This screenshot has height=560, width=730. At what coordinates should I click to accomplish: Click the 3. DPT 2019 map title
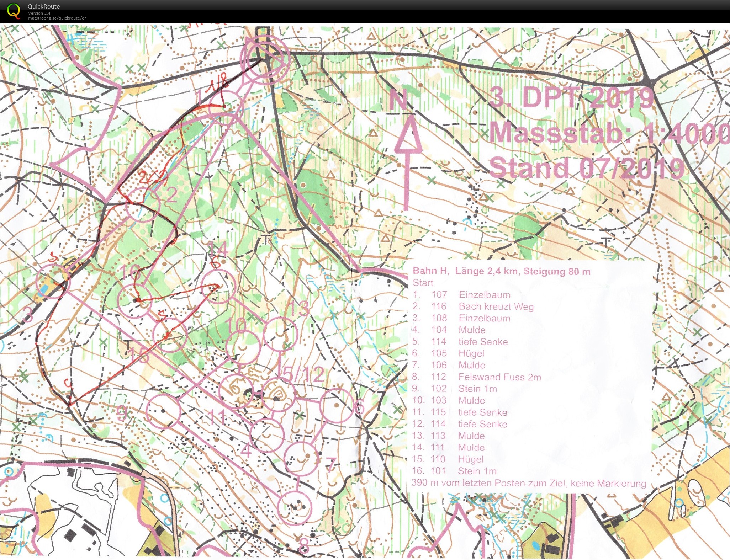(571, 98)
